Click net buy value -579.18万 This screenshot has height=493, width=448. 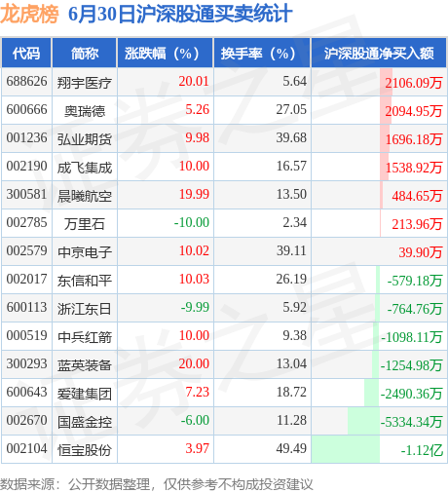(415, 281)
